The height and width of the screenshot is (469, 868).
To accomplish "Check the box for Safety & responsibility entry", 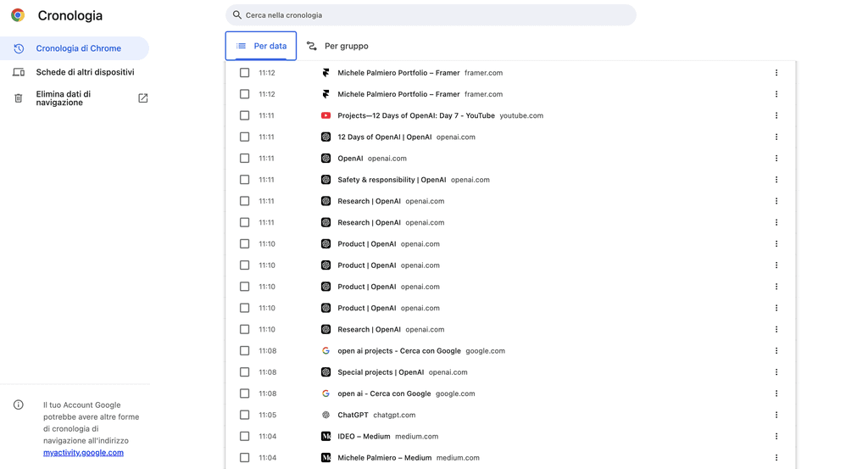I will tap(244, 180).
